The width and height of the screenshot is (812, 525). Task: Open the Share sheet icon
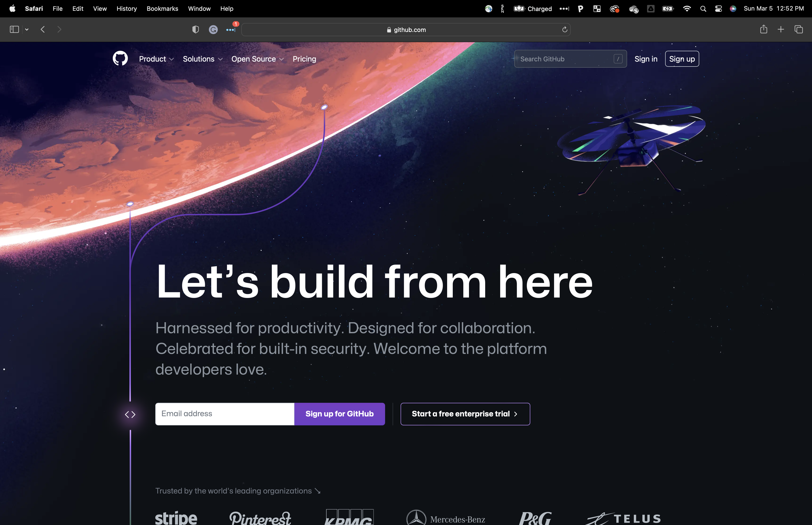764,29
